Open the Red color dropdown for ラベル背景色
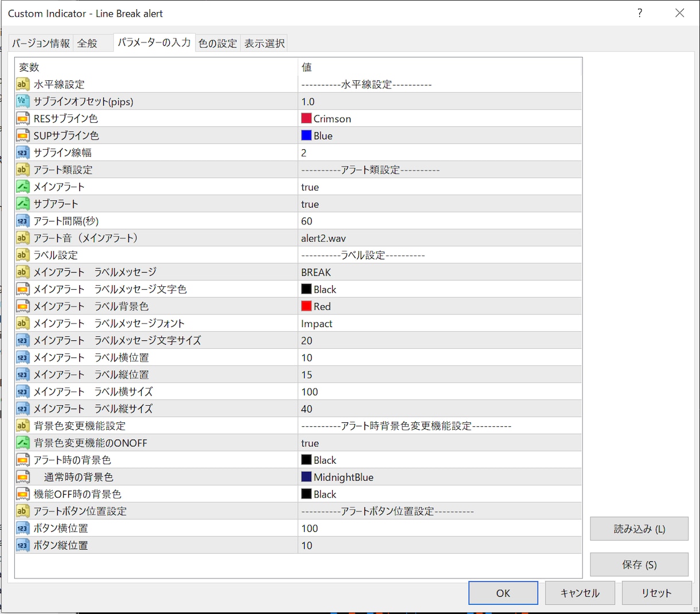700x614 pixels. [x=440, y=306]
